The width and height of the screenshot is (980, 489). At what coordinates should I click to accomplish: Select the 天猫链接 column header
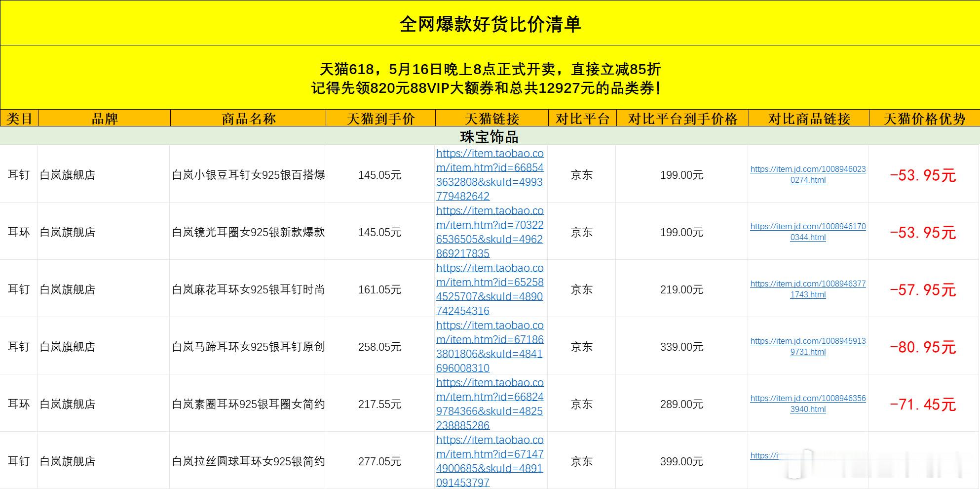492,119
